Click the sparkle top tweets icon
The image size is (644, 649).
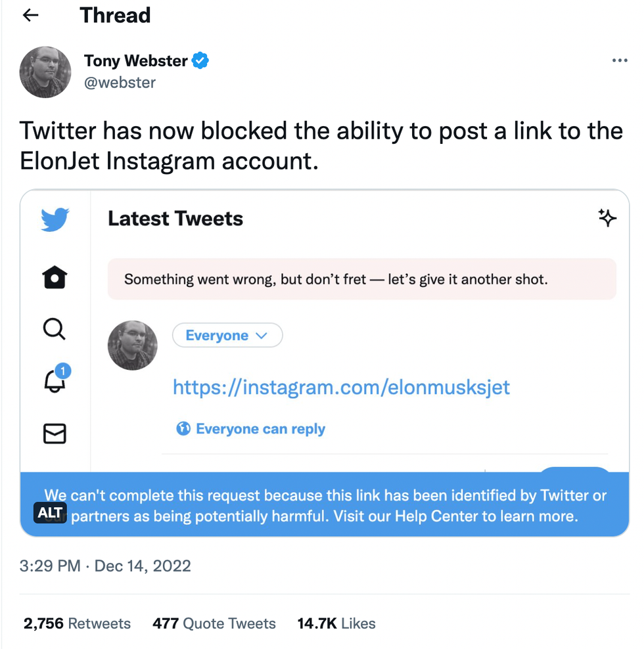[607, 218]
